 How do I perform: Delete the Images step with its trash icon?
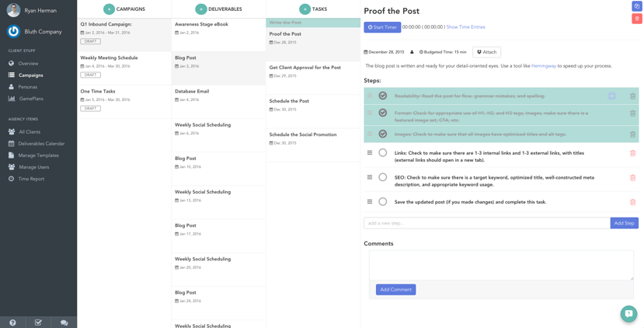(x=632, y=134)
